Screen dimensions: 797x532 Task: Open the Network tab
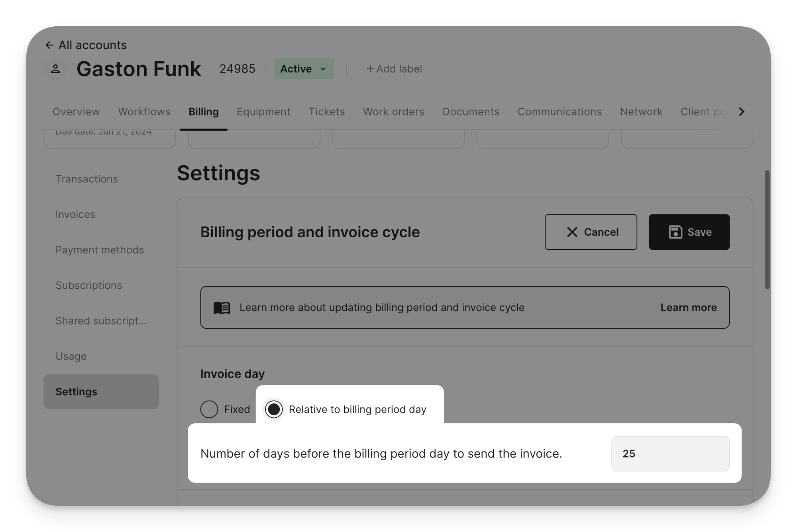click(641, 112)
